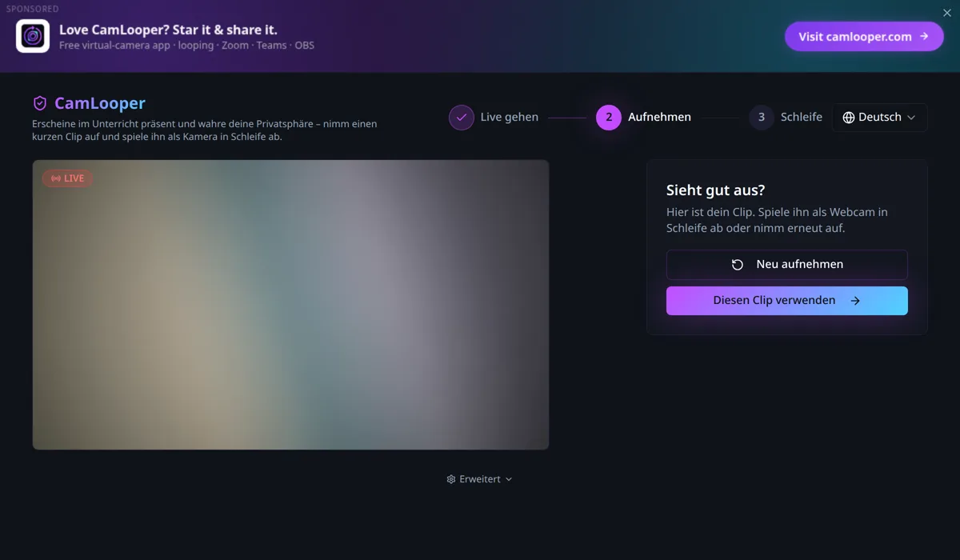The height and width of the screenshot is (560, 960).
Task: Click the 'Erscheine im Unterricht präsent' tagline
Action: [205, 130]
